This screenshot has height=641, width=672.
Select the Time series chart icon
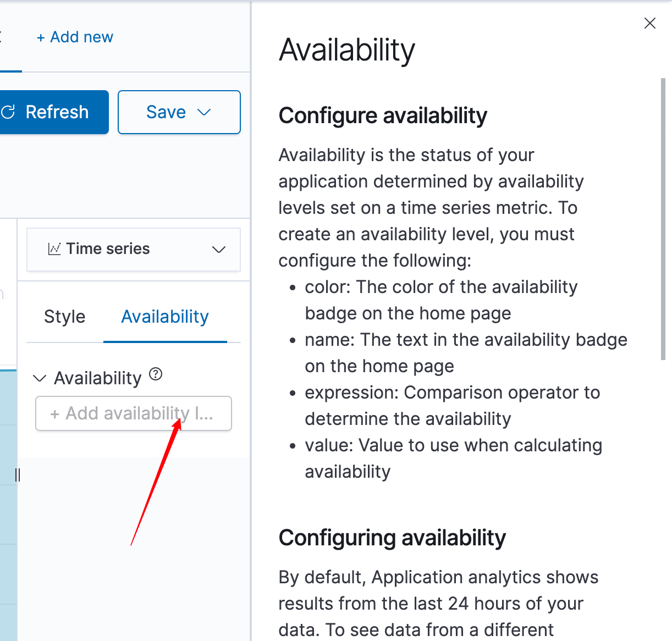54,248
